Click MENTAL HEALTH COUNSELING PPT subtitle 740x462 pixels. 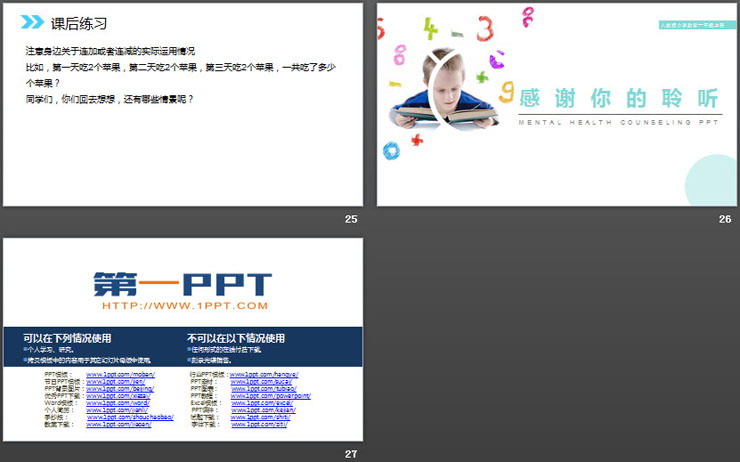619,123
